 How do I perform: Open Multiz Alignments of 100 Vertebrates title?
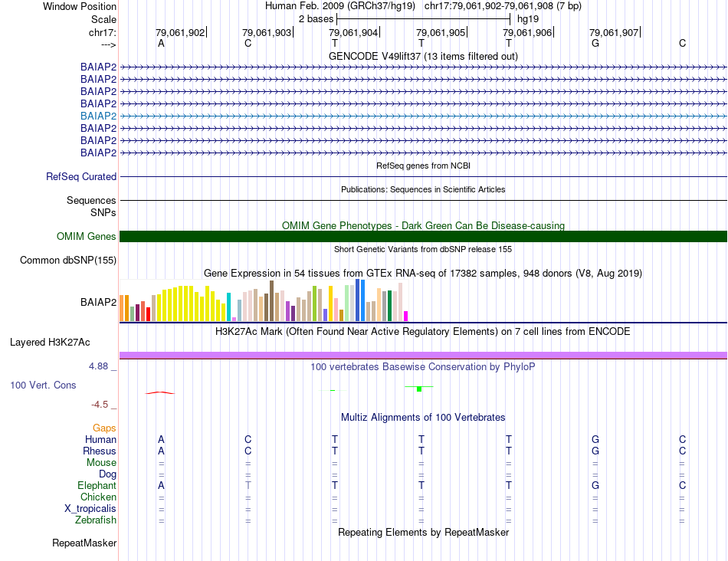[423, 417]
